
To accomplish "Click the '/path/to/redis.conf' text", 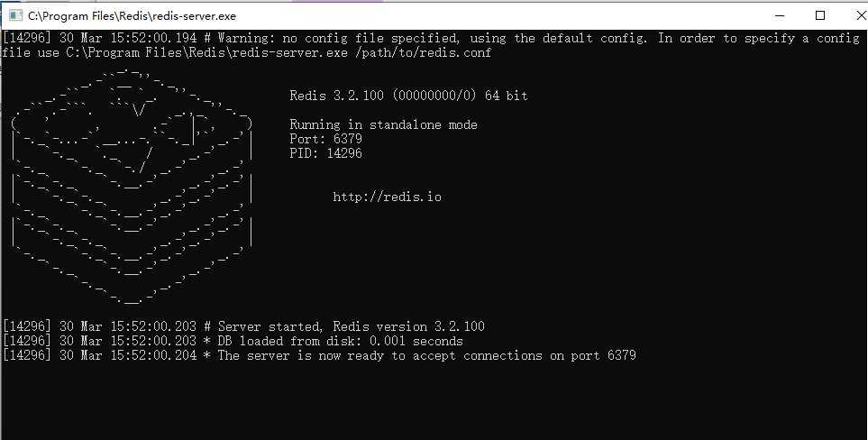I will click(x=423, y=52).
